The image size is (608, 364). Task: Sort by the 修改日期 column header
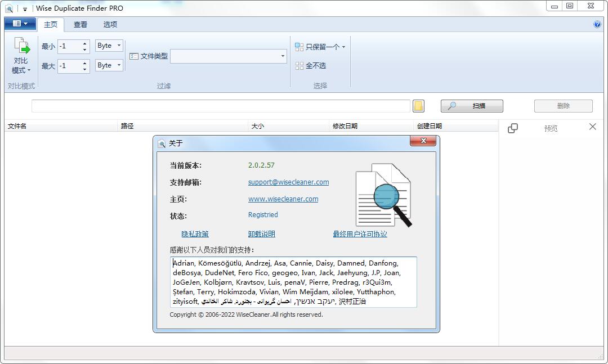click(x=372, y=126)
